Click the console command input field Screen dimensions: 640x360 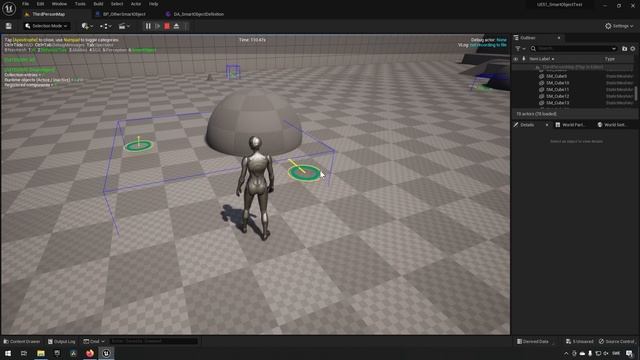pyautogui.click(x=153, y=342)
